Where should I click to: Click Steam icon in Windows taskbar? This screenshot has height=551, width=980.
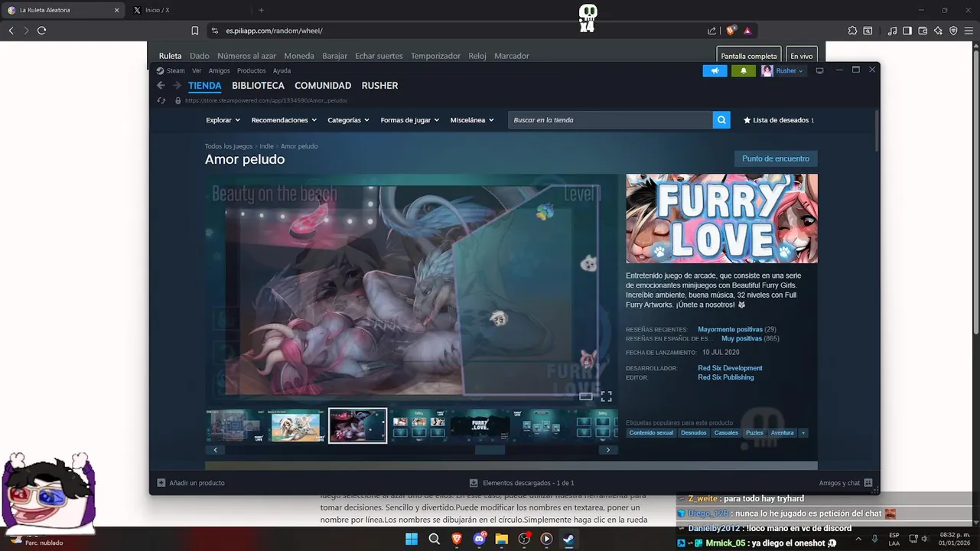coord(568,539)
